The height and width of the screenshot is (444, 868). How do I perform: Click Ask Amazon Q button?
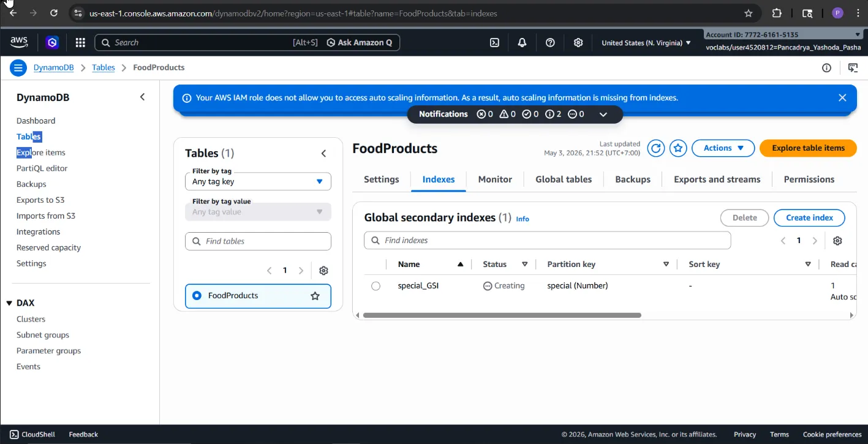[360, 42]
